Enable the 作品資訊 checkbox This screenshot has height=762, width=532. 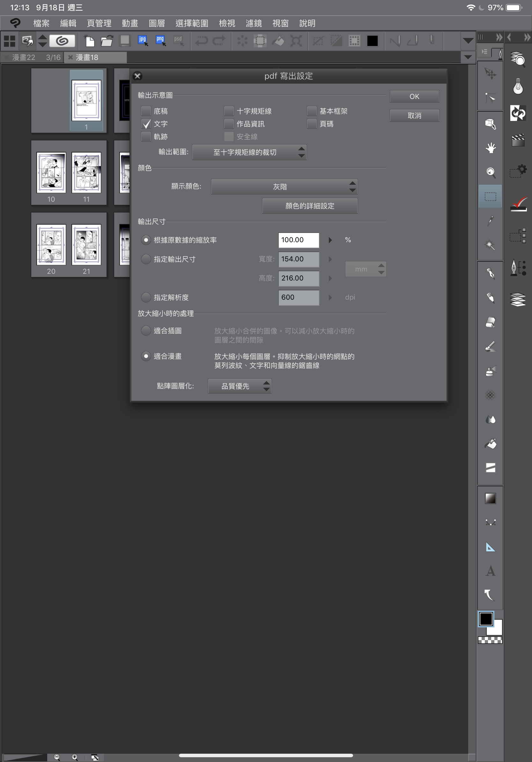pos(229,124)
